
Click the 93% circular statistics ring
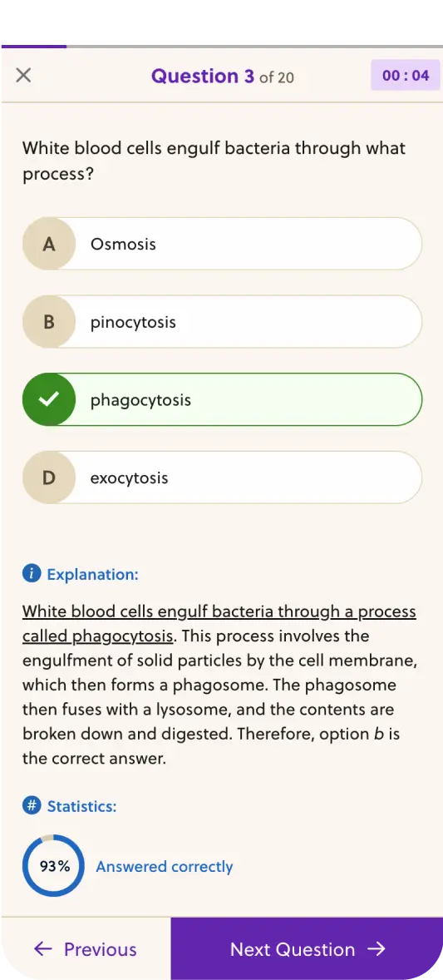pos(53,866)
